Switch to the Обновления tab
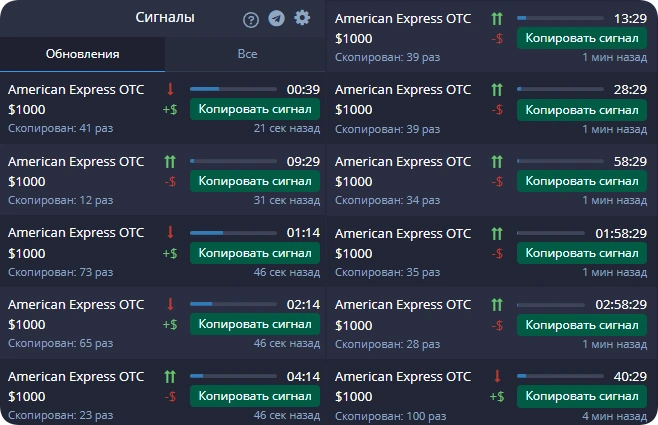 click(82, 54)
